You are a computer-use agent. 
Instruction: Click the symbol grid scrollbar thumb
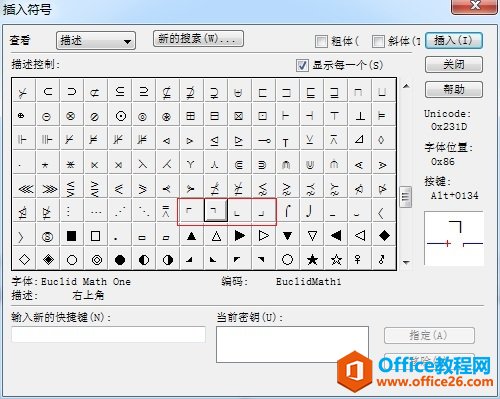click(x=406, y=197)
